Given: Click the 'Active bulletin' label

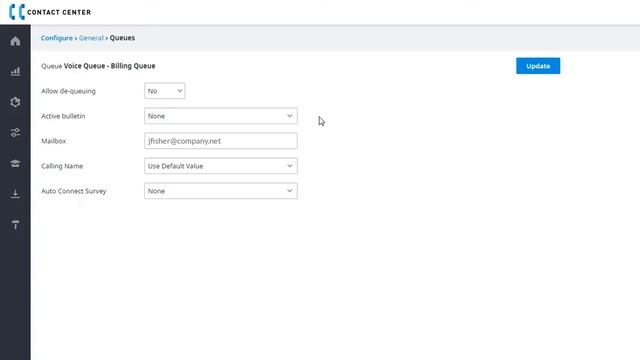Looking at the screenshot, I should 63,116.
